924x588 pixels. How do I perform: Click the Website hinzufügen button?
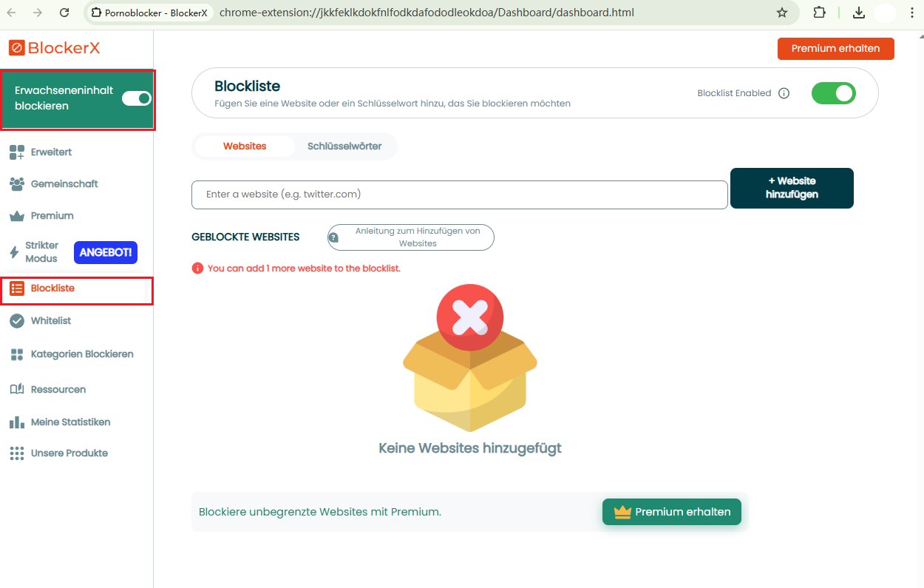(x=792, y=188)
